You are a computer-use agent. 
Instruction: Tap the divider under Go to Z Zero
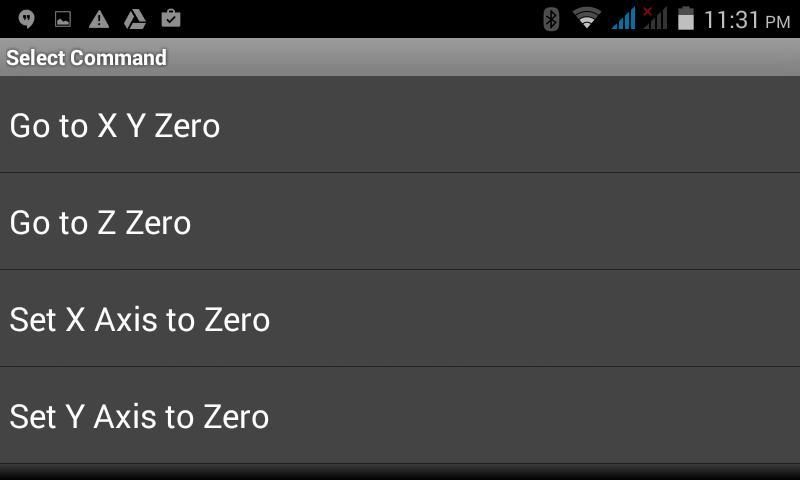400,269
